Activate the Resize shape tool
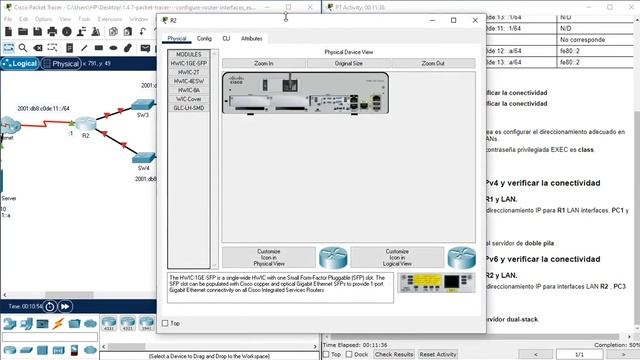Image resolution: width=640 pixels, height=360 pixels. click(x=52, y=48)
